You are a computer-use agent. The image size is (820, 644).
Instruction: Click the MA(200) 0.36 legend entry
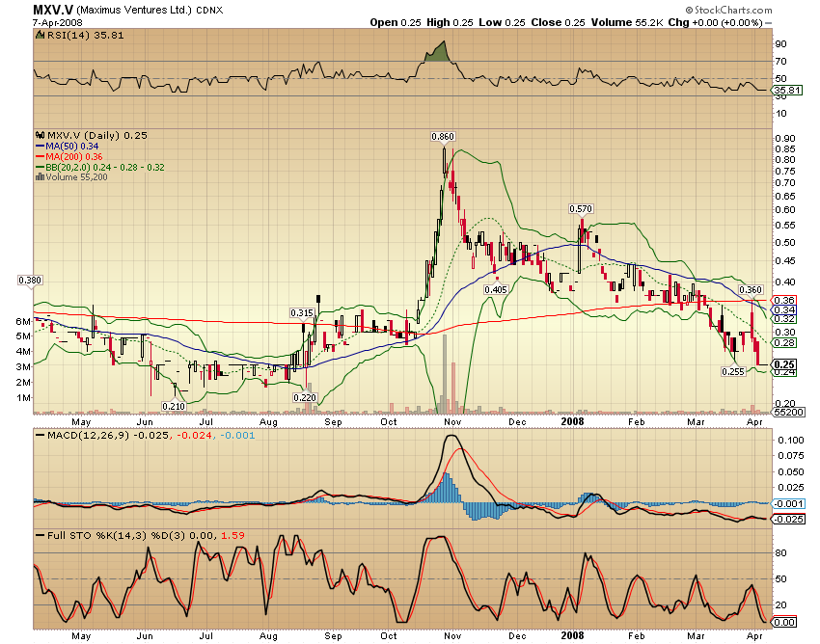point(74,157)
